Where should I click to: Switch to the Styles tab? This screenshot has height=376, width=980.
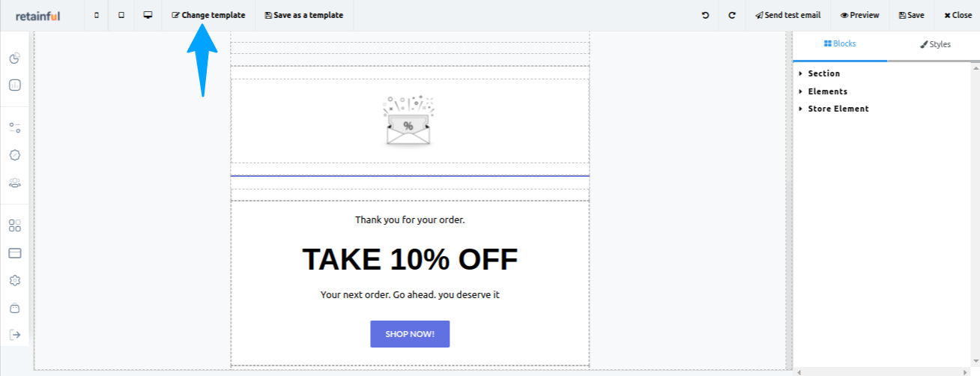[935, 44]
